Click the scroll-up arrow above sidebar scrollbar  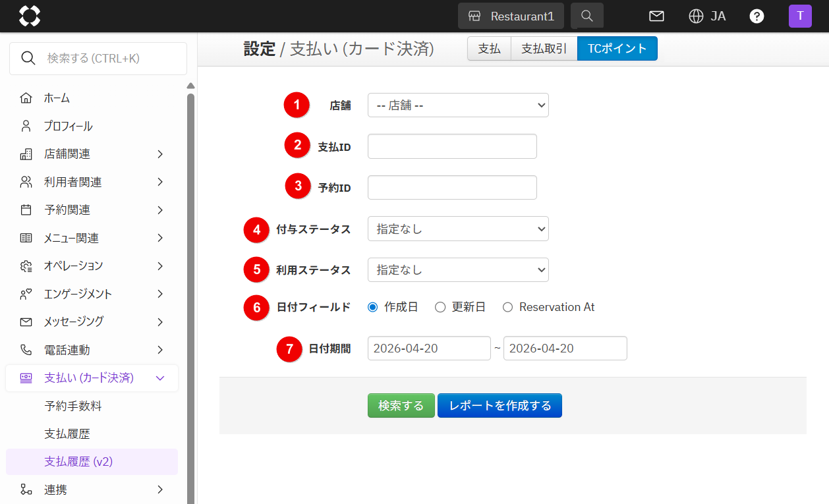191,86
